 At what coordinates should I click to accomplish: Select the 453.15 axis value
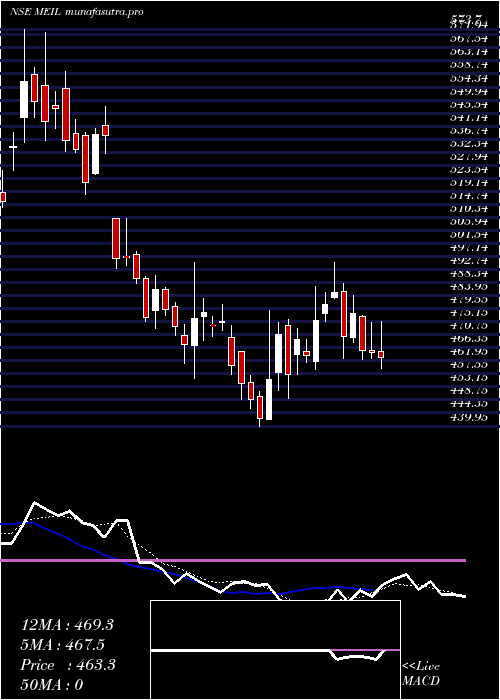coord(469,379)
